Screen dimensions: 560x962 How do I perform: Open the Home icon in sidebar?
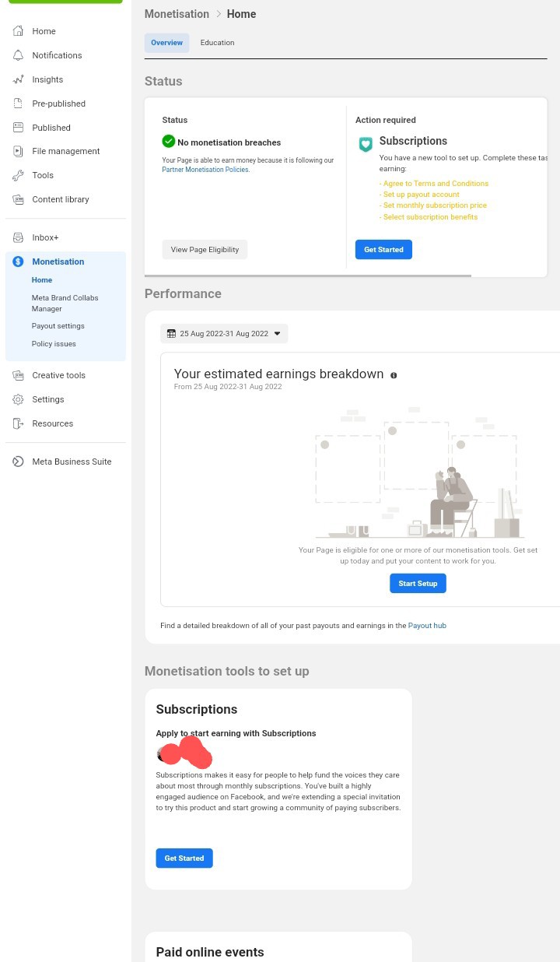click(x=18, y=31)
